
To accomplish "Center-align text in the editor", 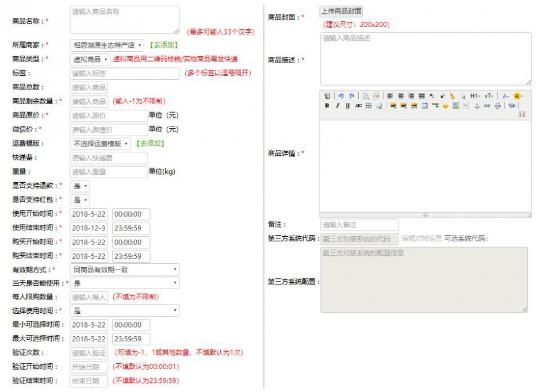I will pyautogui.click(x=400, y=96).
